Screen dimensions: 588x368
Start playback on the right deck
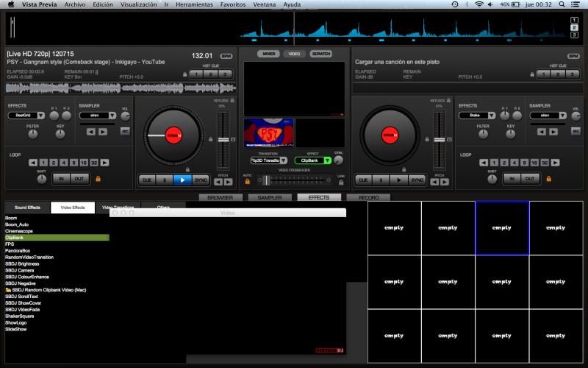click(x=399, y=180)
